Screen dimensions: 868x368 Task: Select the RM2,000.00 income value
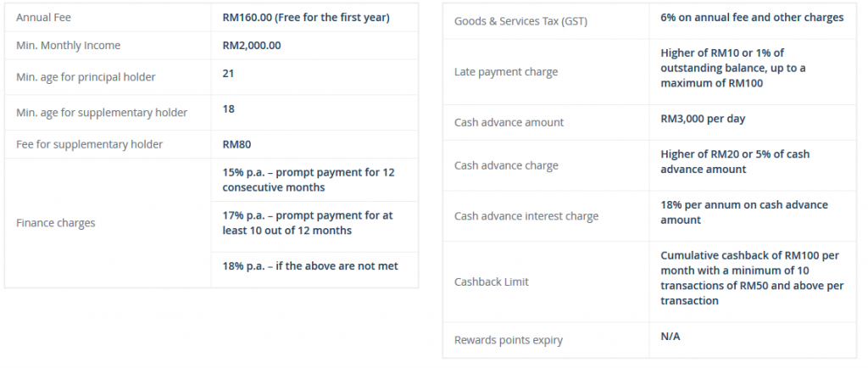click(251, 46)
